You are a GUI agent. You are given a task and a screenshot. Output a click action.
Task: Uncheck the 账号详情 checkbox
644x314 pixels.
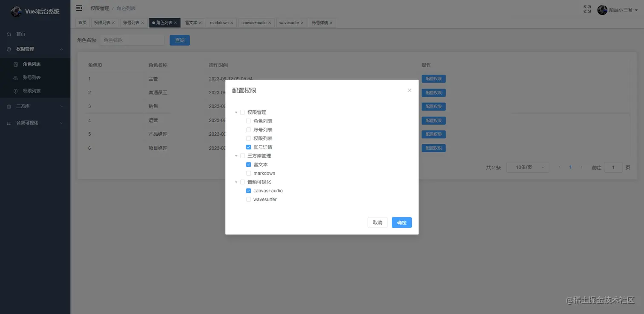249,147
